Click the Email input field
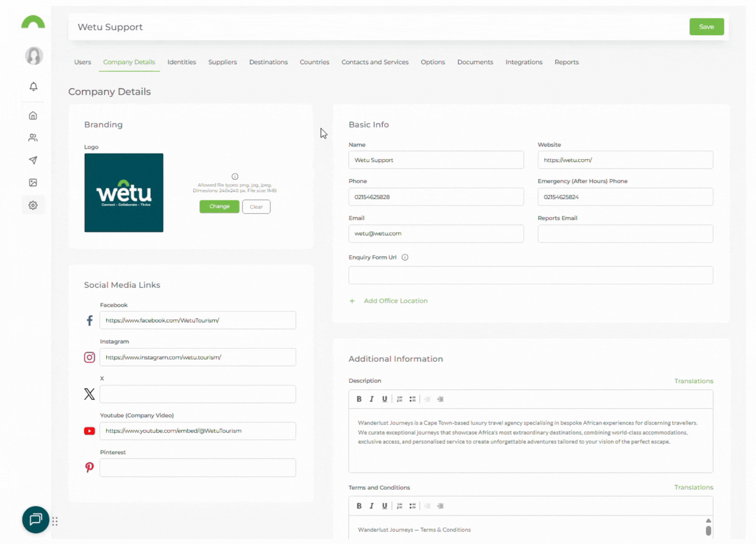Viewport: 756px width, 544px height. [x=436, y=234]
